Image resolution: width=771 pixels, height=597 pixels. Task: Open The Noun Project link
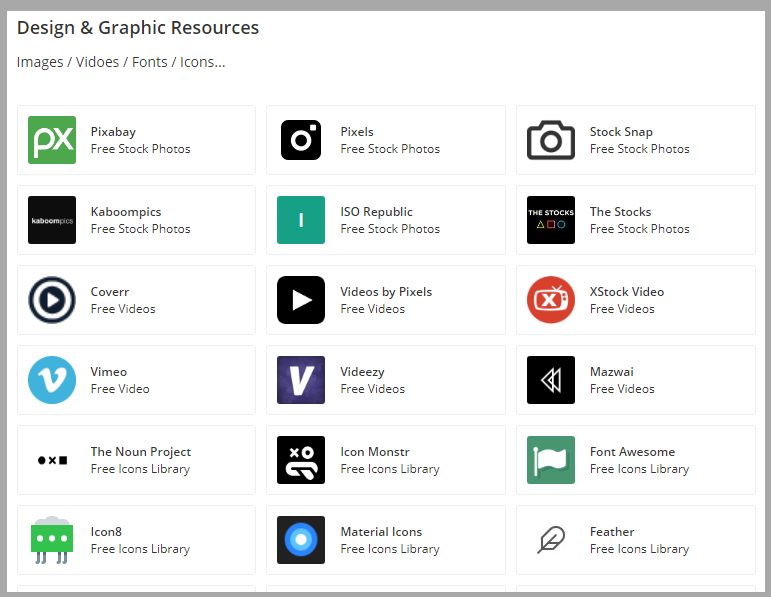click(141, 452)
